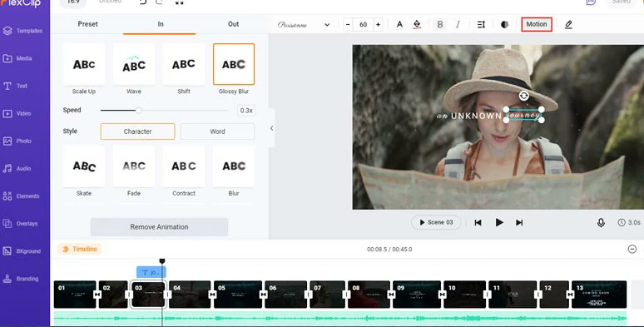Open the Overlays sidebar section
This screenshot has width=644, height=327.
tap(21, 224)
